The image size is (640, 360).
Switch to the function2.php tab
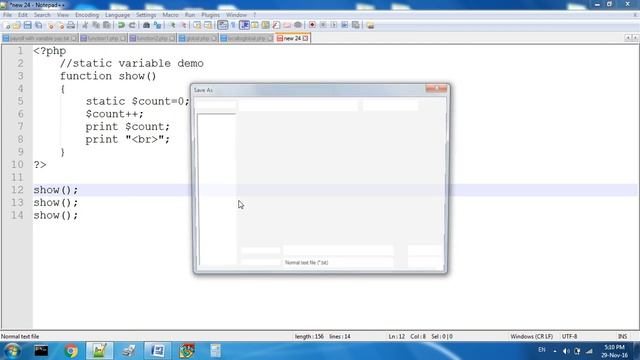(152, 38)
